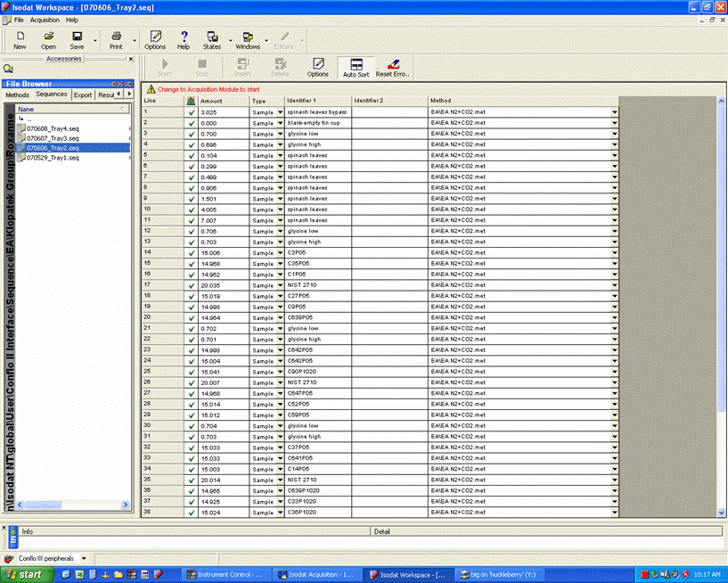The height and width of the screenshot is (583, 728).
Task: Select the 070608_Tray4.seq file
Action: [53, 128]
